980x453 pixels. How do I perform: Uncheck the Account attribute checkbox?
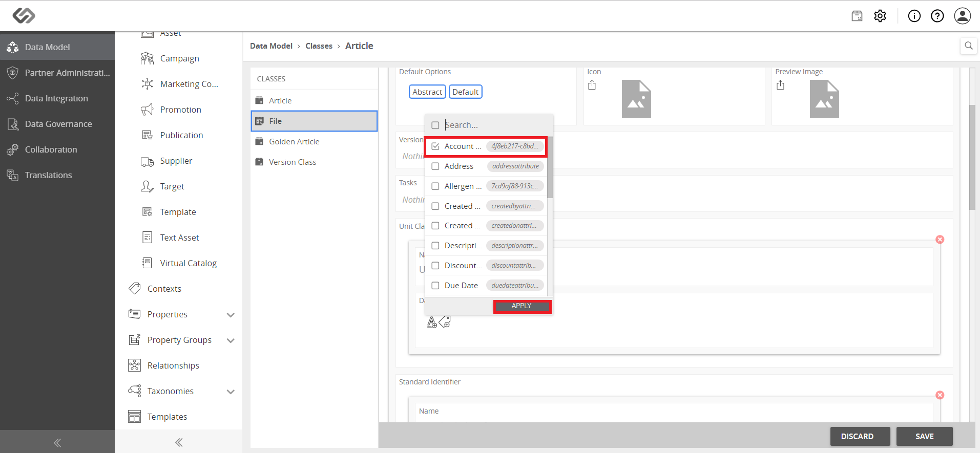(435, 146)
